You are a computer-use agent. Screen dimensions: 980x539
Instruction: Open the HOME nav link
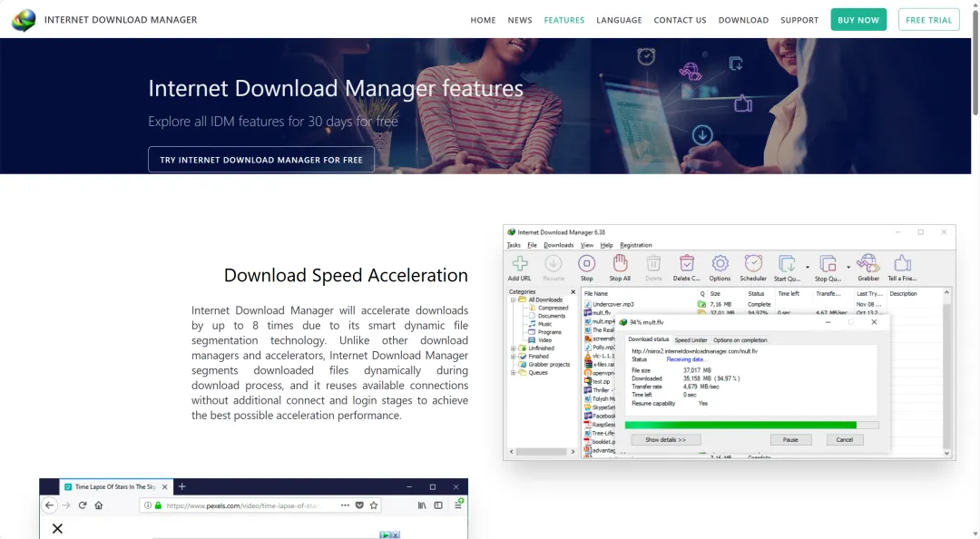point(483,20)
